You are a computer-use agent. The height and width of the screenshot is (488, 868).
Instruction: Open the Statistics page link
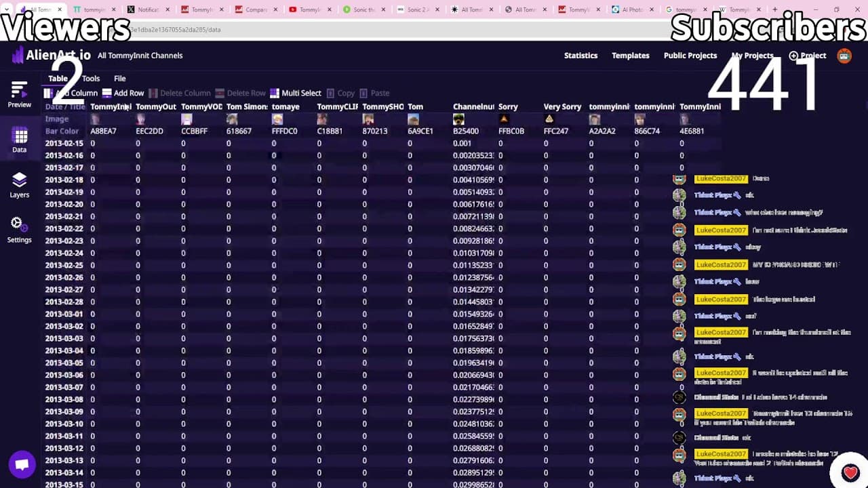[580, 56]
